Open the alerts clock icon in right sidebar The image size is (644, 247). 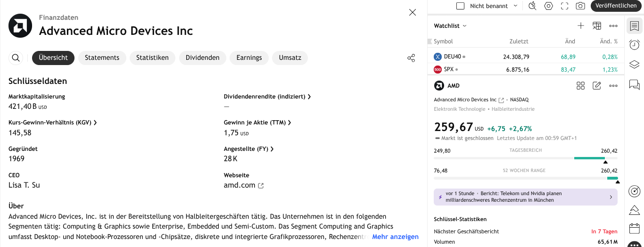click(x=635, y=45)
